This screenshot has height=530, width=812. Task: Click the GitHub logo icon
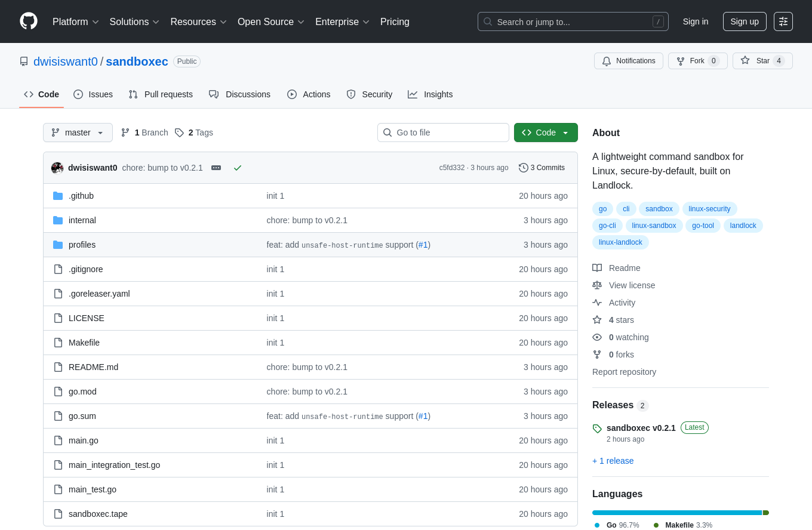point(29,21)
